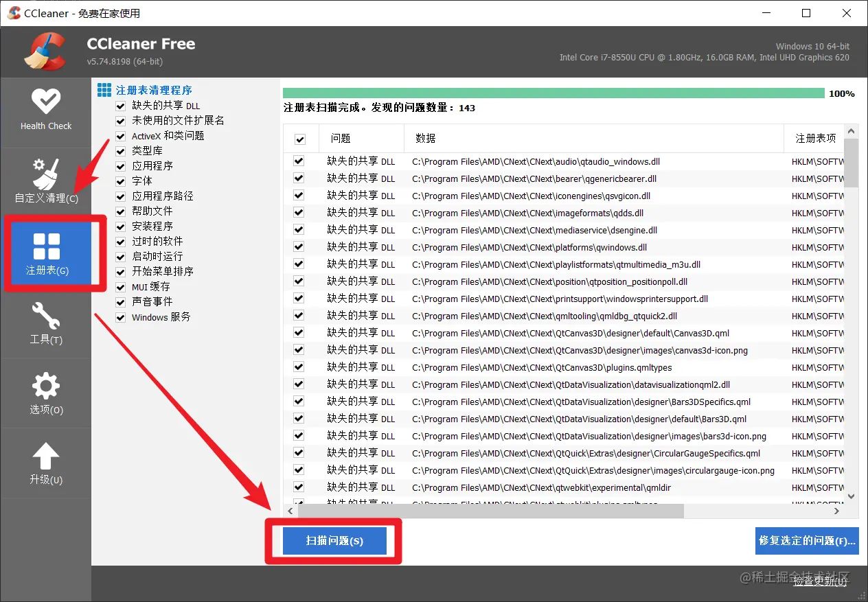Toggle 应用程序路径 checkbox
This screenshot has height=602, width=868.
click(x=121, y=196)
